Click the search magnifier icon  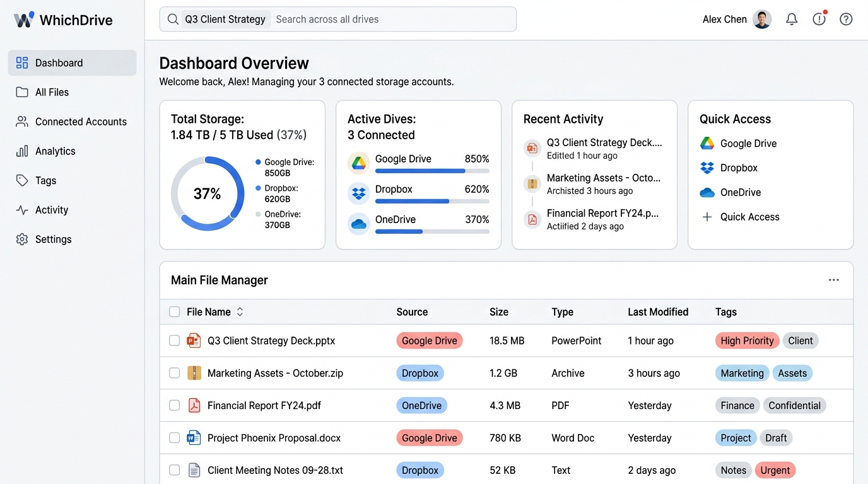pos(173,20)
